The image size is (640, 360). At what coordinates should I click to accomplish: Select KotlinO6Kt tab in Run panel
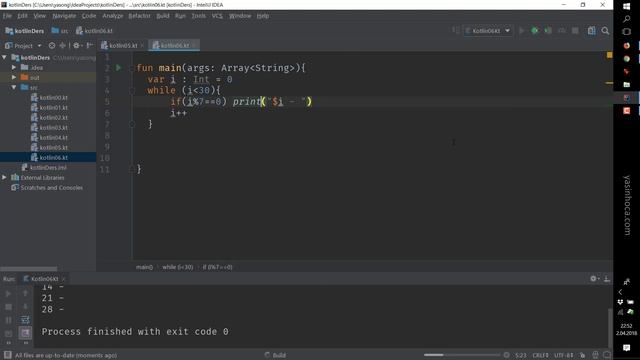point(44,279)
